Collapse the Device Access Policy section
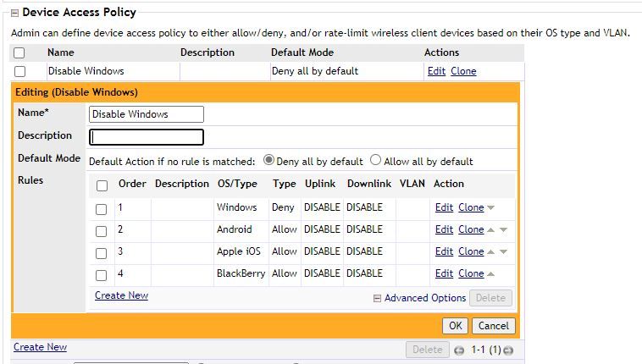 [x=14, y=13]
